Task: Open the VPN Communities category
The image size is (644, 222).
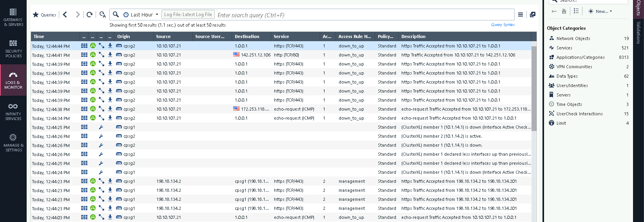Action: (x=574, y=67)
